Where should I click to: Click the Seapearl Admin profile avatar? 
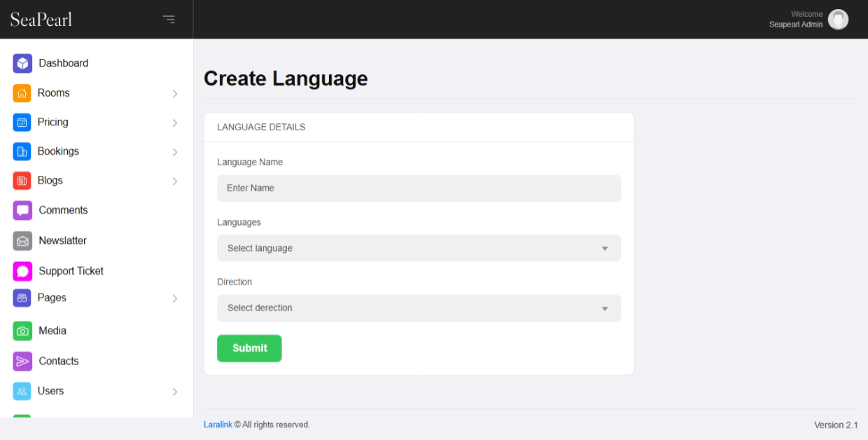click(x=838, y=20)
